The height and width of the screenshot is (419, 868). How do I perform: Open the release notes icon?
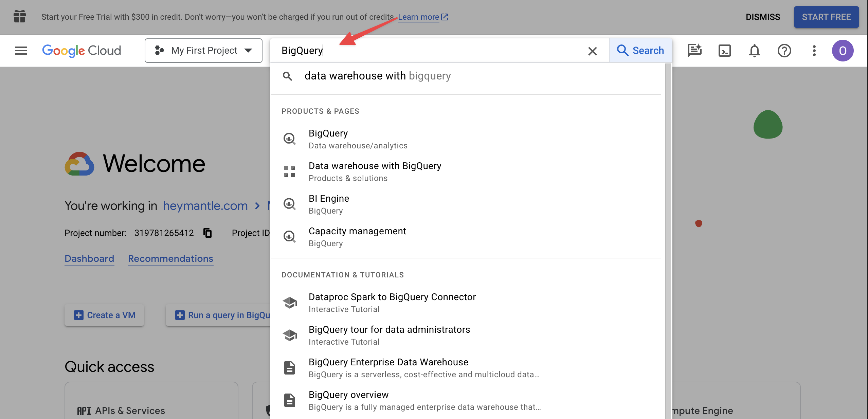[x=695, y=51]
